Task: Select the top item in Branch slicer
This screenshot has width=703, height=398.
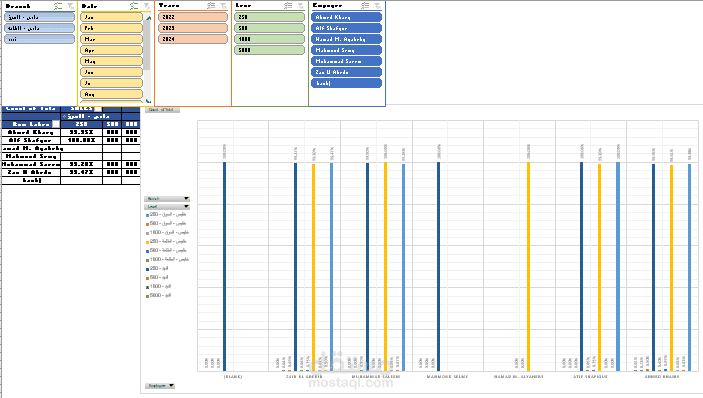Action: pyautogui.click(x=39, y=17)
